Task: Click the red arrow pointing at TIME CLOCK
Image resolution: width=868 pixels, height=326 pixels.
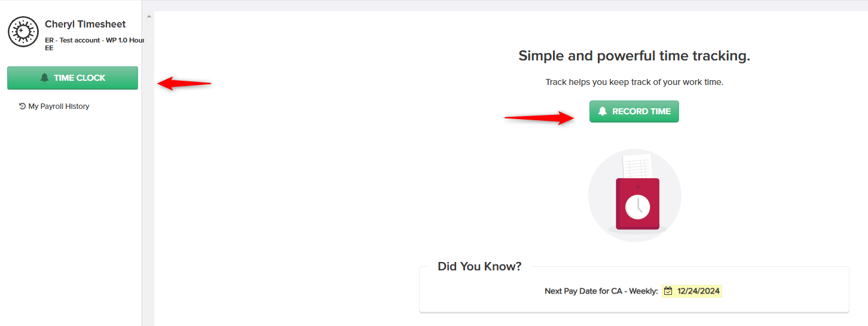Action: coord(184,83)
